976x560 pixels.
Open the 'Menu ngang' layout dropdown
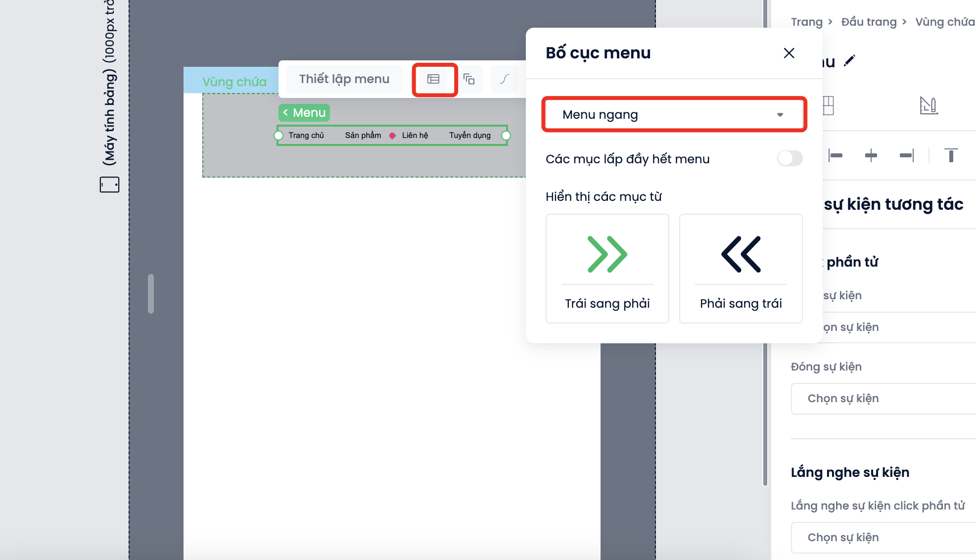[674, 115]
